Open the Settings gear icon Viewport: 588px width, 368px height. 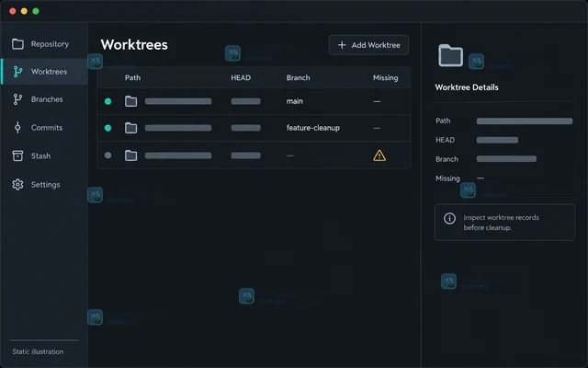17,184
